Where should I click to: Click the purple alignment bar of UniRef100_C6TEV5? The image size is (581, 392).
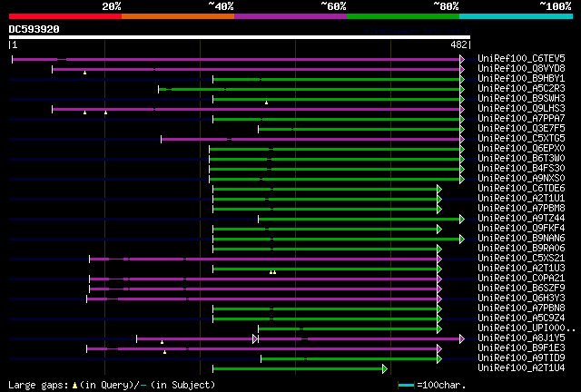click(x=237, y=59)
